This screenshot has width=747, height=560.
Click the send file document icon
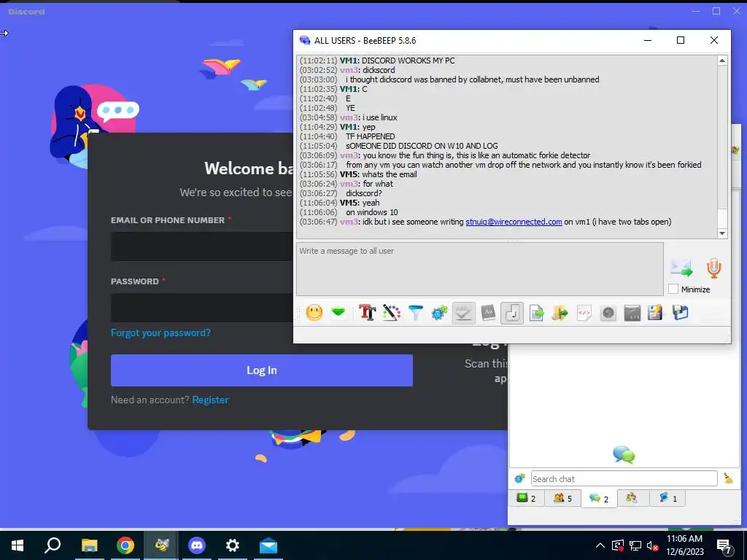coord(536,313)
